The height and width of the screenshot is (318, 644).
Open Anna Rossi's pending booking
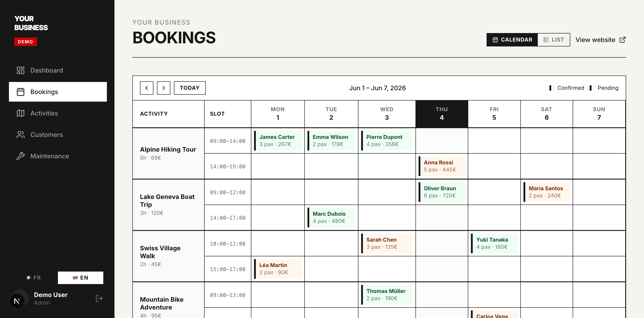tap(442, 166)
